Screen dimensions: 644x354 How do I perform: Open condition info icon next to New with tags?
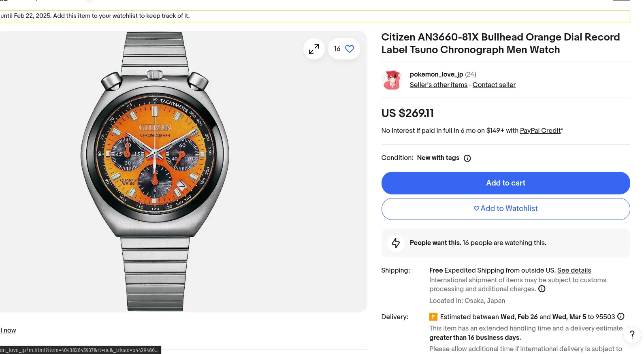tap(467, 158)
